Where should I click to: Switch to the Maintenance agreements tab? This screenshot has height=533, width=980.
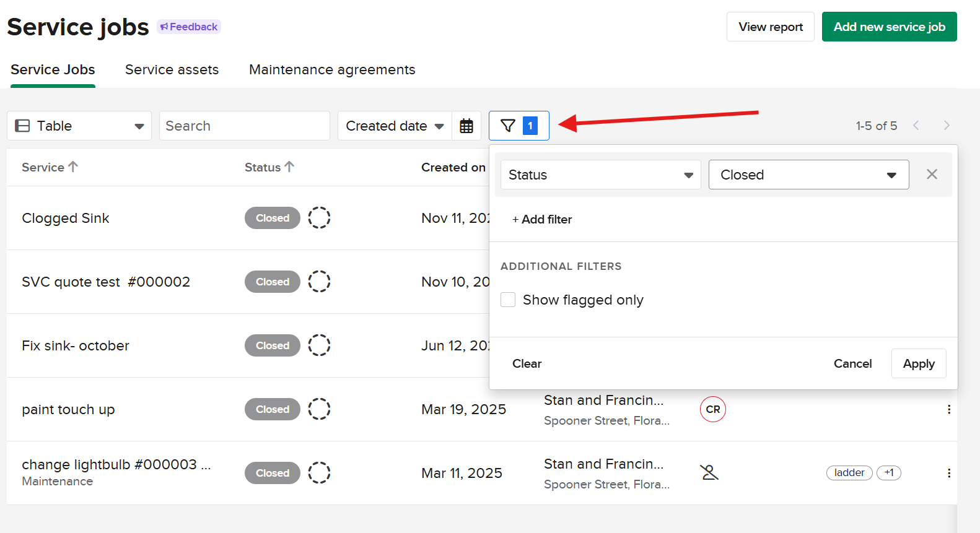click(x=332, y=70)
